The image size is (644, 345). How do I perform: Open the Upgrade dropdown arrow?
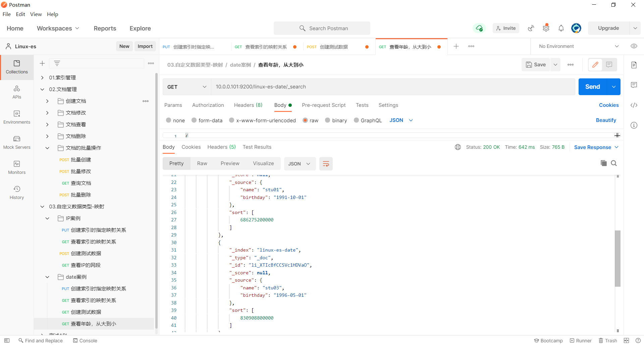coord(635,28)
